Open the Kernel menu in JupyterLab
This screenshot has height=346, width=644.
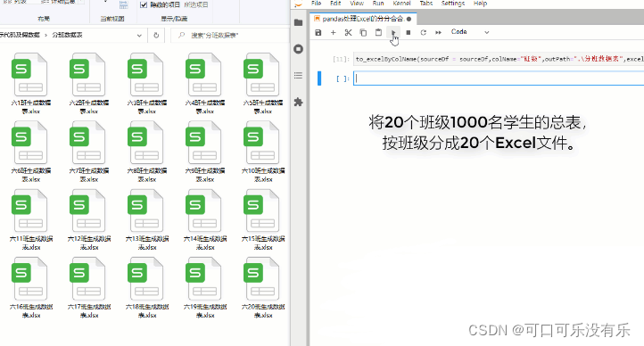pyautogui.click(x=401, y=4)
